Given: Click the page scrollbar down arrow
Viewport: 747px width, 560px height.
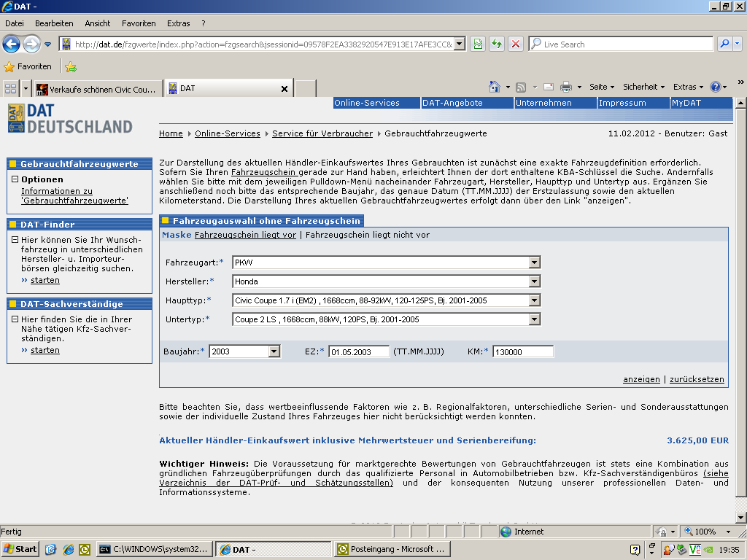Looking at the screenshot, I should pyautogui.click(x=740, y=518).
